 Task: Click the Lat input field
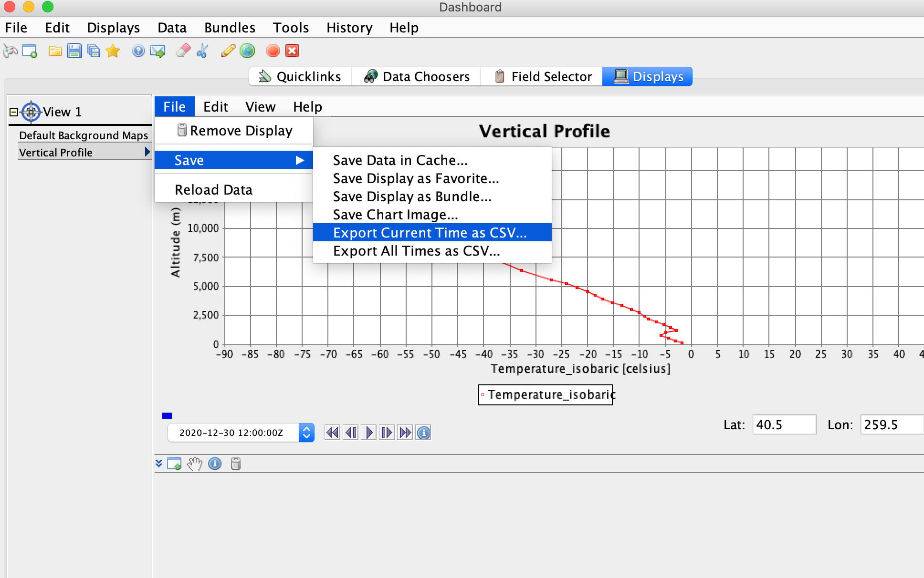coord(784,424)
